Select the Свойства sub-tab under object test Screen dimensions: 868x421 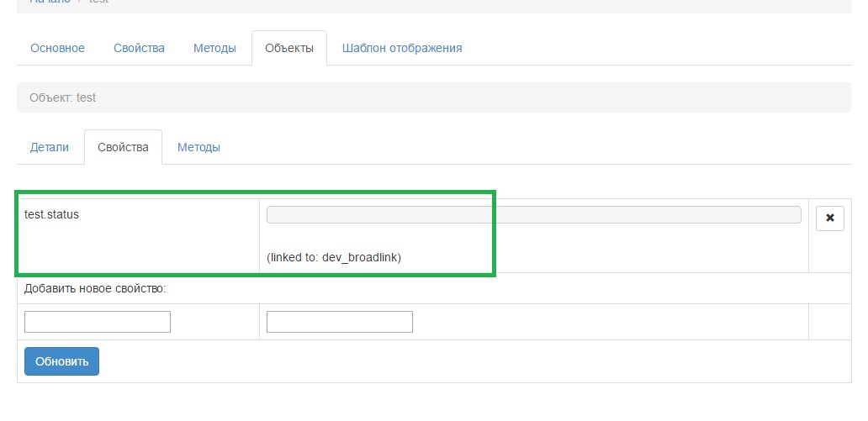[123, 147]
